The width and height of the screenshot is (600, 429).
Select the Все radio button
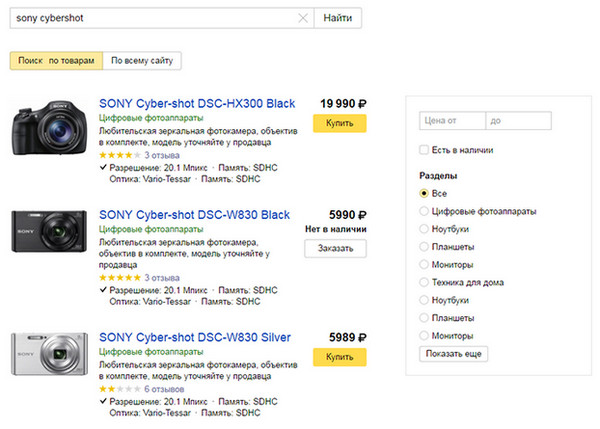tap(424, 193)
